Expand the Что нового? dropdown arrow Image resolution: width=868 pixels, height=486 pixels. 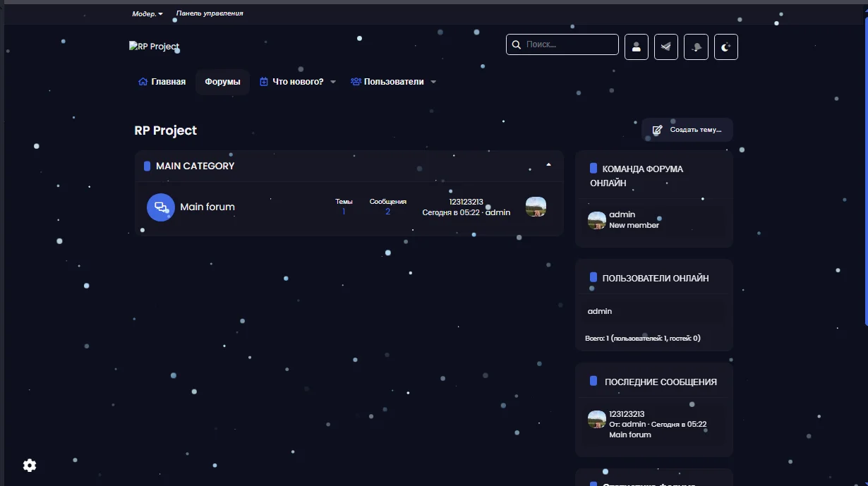[333, 82]
